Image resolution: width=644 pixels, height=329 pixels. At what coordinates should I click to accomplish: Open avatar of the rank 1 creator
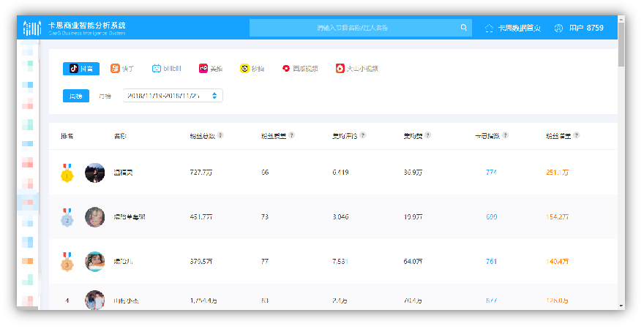pos(95,173)
